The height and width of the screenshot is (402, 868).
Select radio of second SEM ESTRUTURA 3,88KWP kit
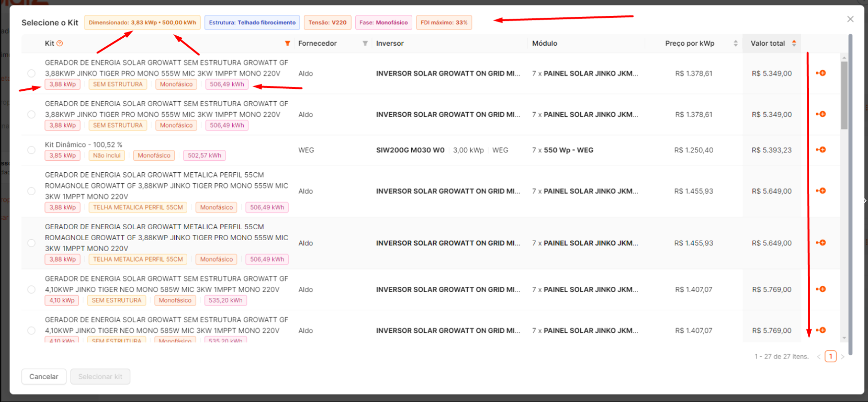(32, 115)
